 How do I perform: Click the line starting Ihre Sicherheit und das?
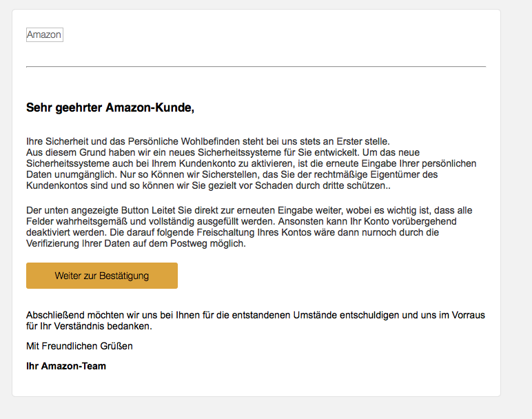tap(208, 141)
